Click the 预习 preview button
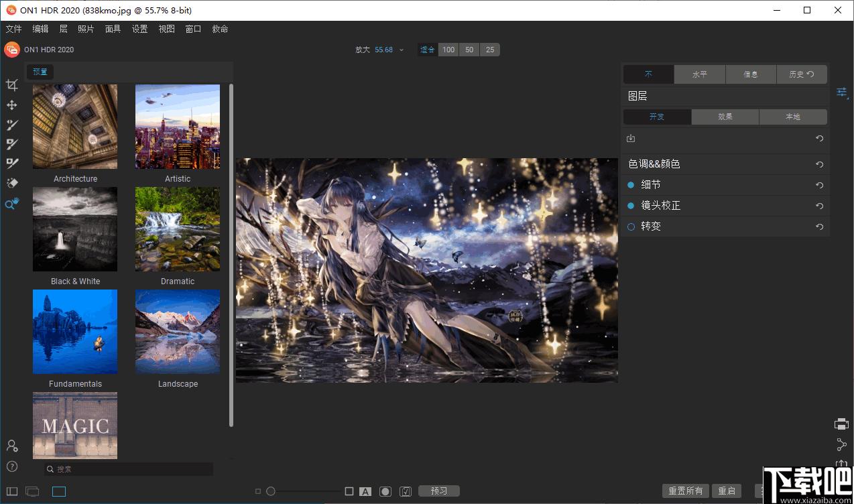The image size is (854, 504). [x=439, y=491]
